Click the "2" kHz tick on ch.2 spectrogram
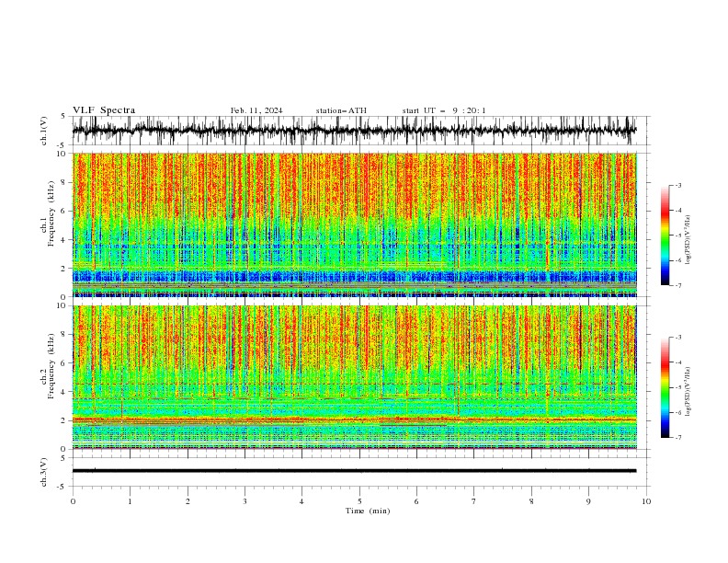 click(64, 420)
